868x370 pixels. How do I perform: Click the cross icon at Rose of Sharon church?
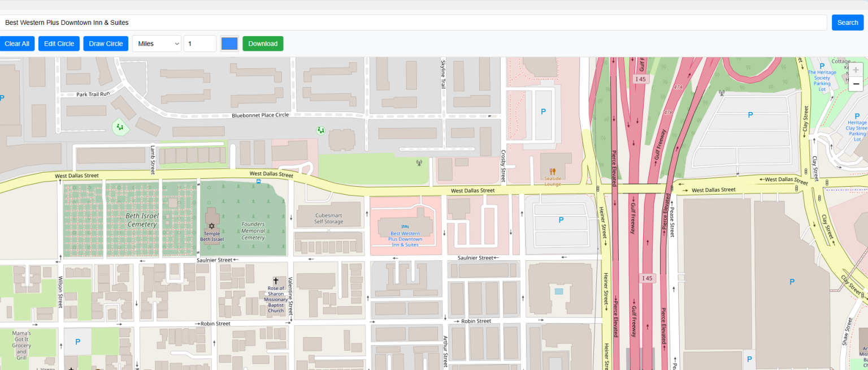click(276, 280)
